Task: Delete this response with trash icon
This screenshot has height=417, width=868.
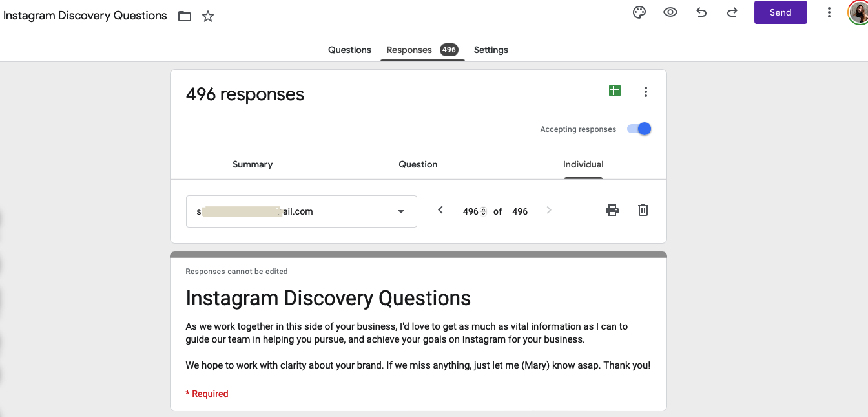Action: coord(643,210)
